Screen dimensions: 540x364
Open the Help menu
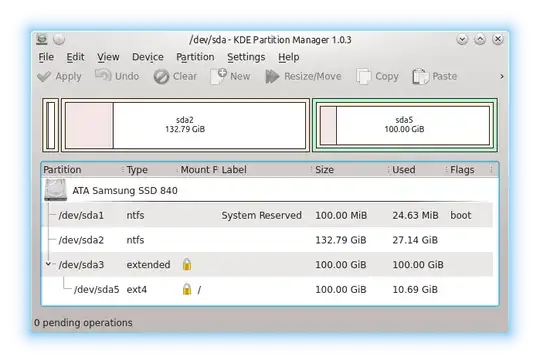click(289, 57)
